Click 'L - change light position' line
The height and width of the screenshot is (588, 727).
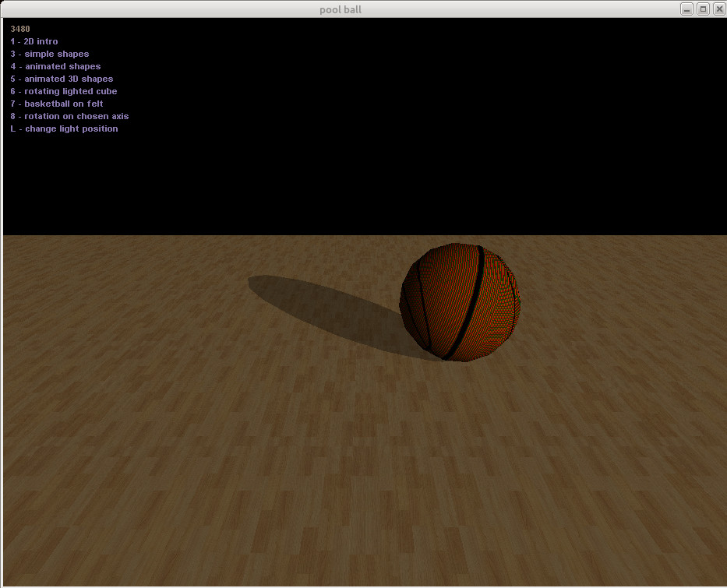pyautogui.click(x=64, y=129)
